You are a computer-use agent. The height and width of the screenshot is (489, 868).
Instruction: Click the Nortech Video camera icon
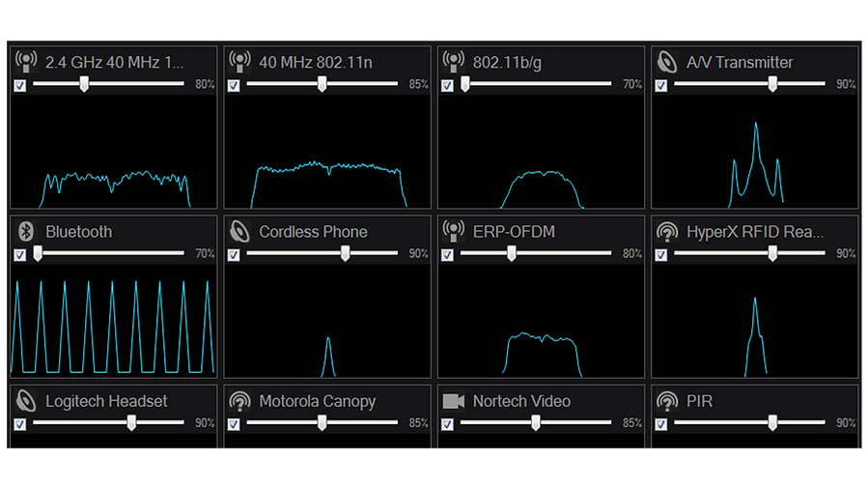[453, 401]
